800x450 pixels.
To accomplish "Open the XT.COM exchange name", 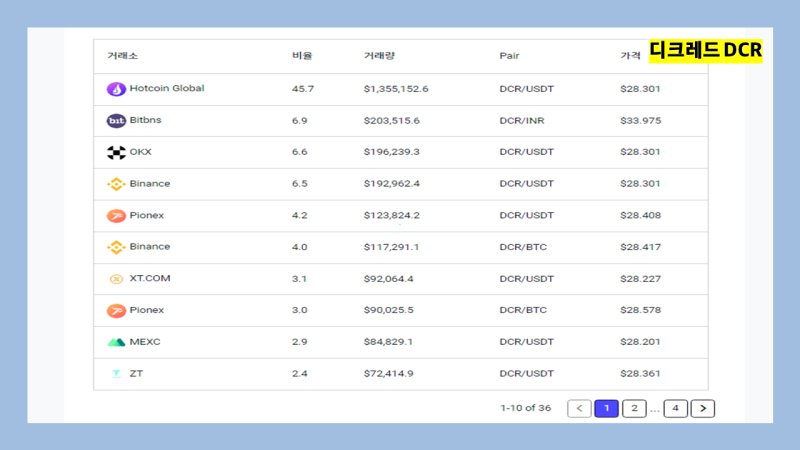I will (x=150, y=278).
